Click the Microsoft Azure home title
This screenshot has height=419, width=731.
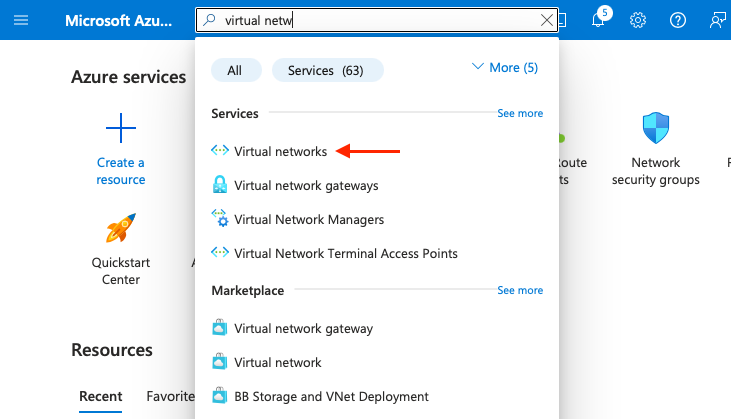click(x=118, y=21)
